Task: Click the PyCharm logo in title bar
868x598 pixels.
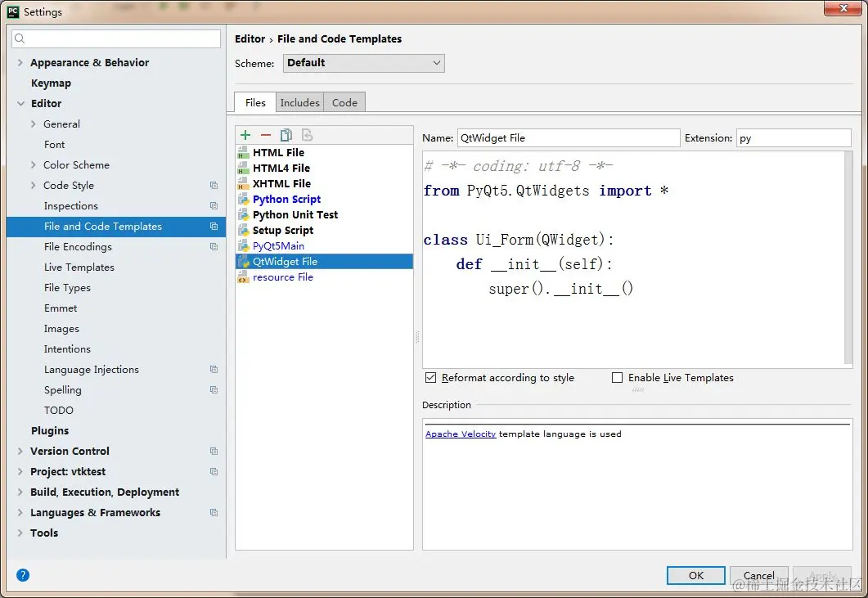Action: point(13,11)
